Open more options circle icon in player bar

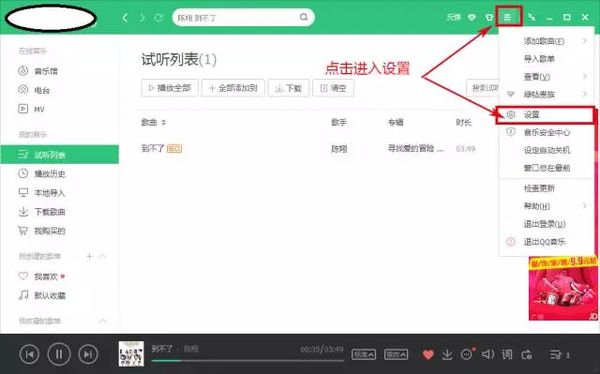coord(467,354)
